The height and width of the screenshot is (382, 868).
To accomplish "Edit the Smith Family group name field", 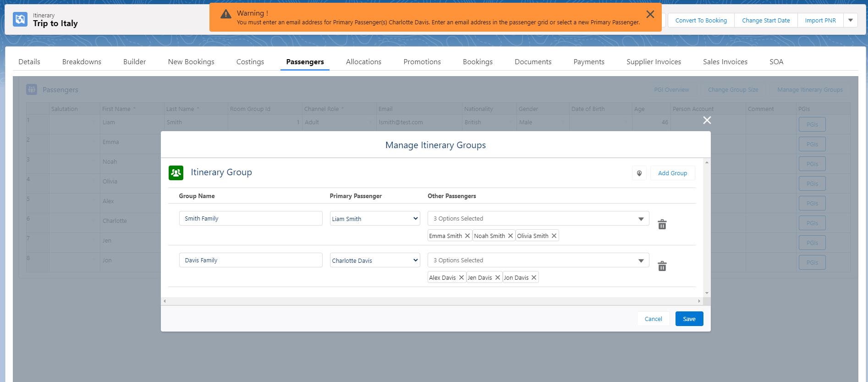I will tap(251, 218).
